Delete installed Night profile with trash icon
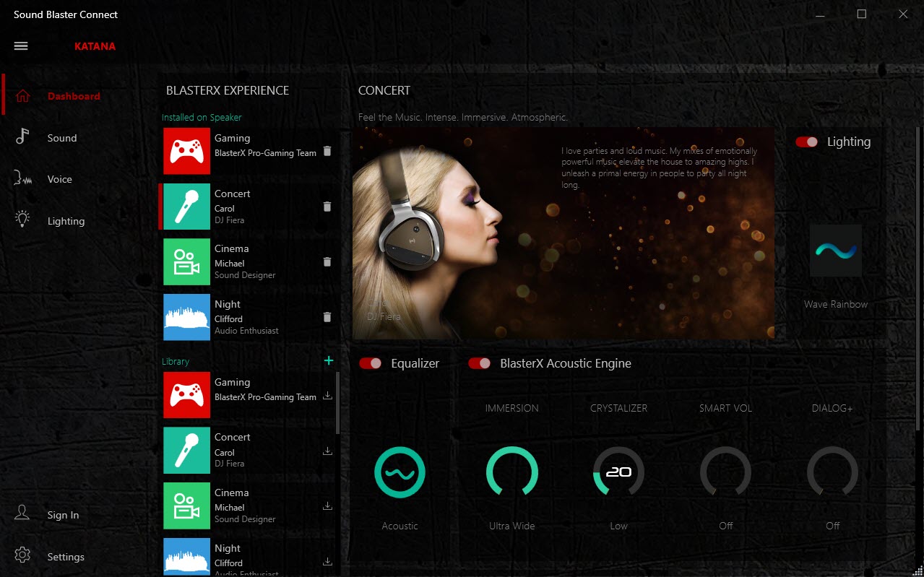The image size is (924, 577). pos(327,317)
